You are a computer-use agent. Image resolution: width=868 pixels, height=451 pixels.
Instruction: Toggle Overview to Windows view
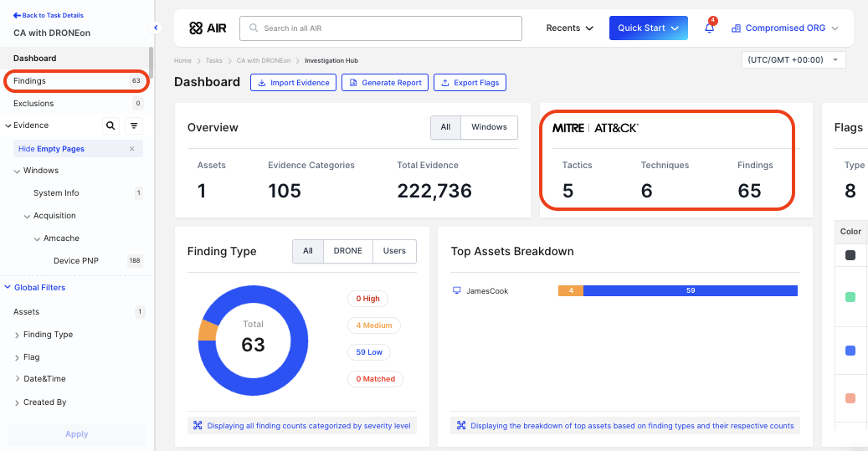tap(489, 127)
